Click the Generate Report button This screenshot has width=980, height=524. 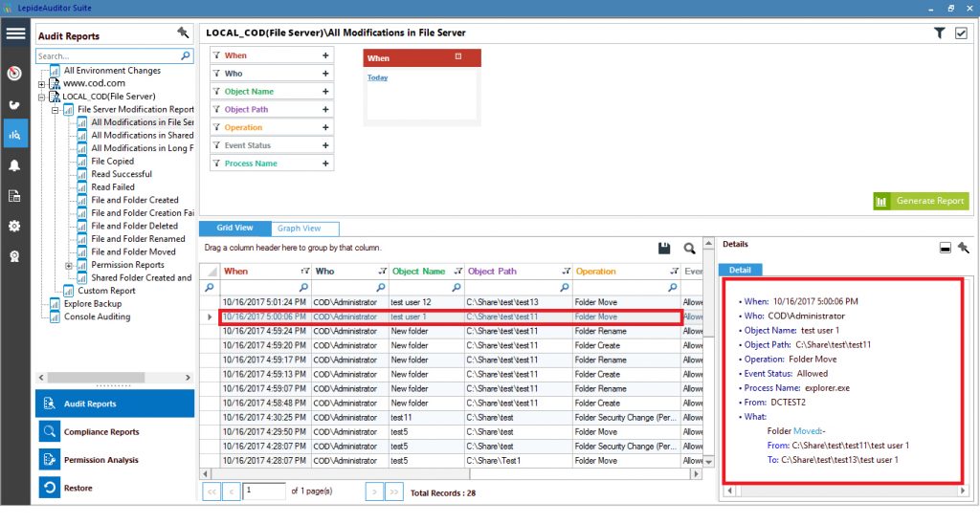pyautogui.click(x=921, y=201)
